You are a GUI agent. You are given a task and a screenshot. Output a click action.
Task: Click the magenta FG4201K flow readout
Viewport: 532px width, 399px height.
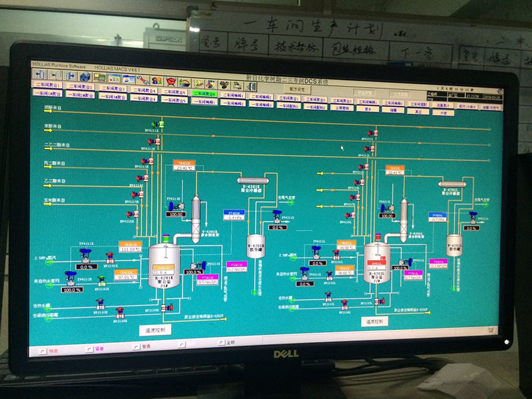(237, 267)
